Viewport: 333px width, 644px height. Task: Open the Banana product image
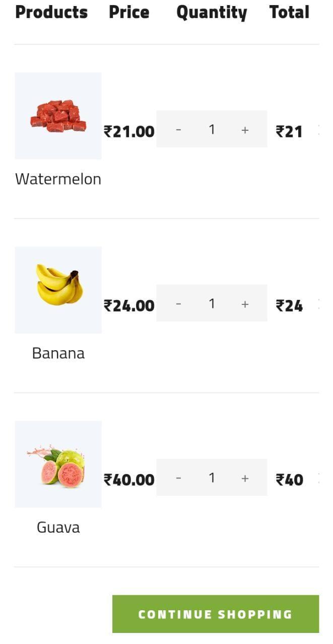[x=58, y=290]
